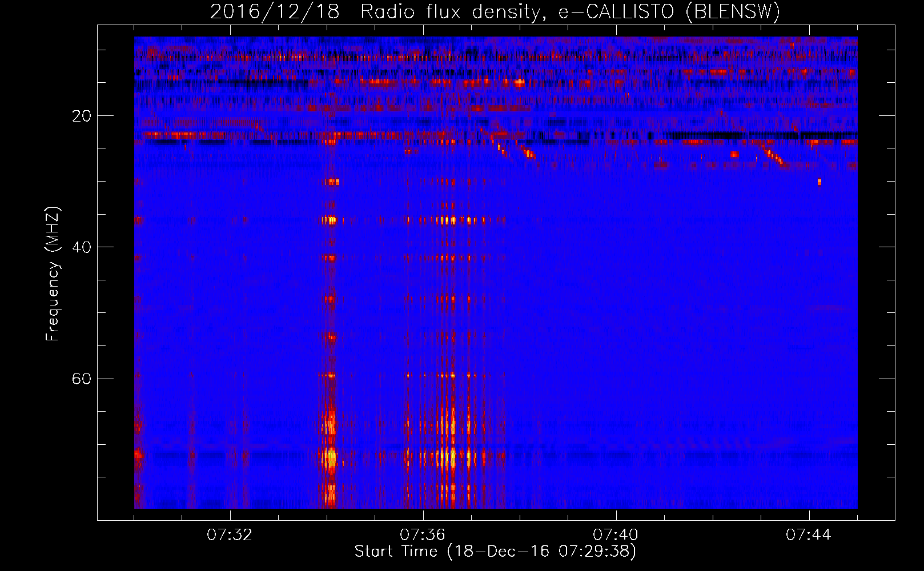Click the 07:40 time tick label
Image resolution: width=924 pixels, height=571 pixels.
click(616, 535)
